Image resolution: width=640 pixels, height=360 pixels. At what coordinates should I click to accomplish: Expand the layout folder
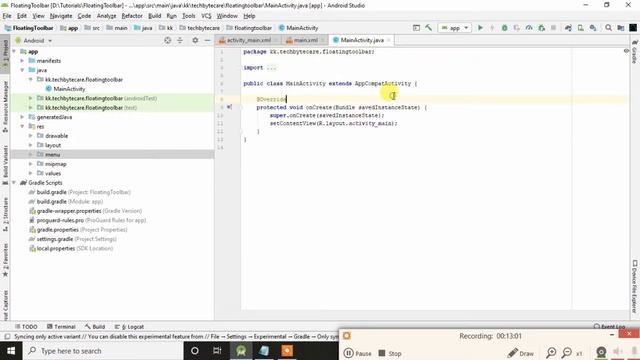pyautogui.click(x=31, y=145)
